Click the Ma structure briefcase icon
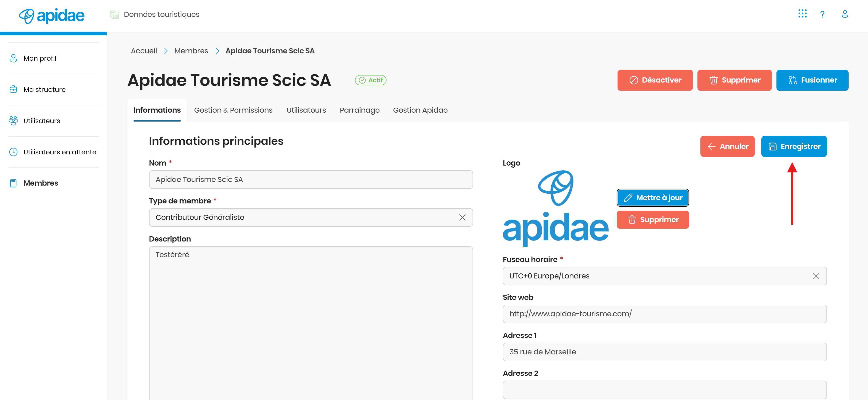Image resolution: width=868 pixels, height=400 pixels. (x=13, y=89)
